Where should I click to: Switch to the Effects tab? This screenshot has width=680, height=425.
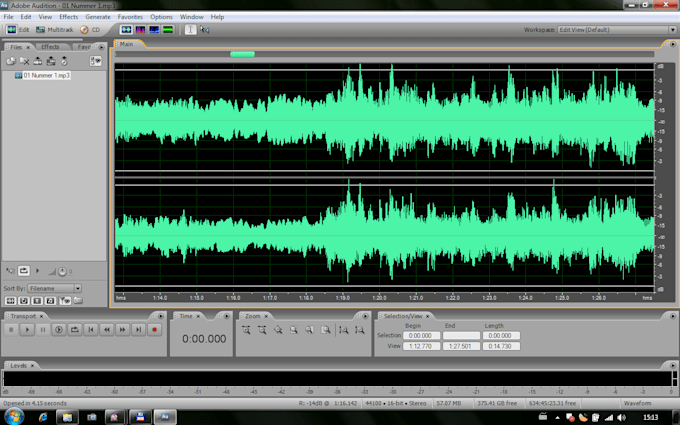pos(50,46)
